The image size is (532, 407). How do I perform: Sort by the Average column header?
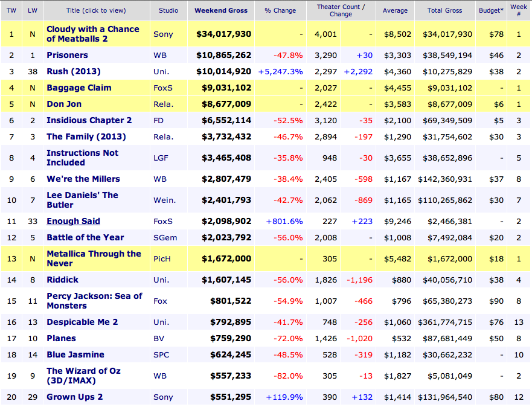coord(395,10)
